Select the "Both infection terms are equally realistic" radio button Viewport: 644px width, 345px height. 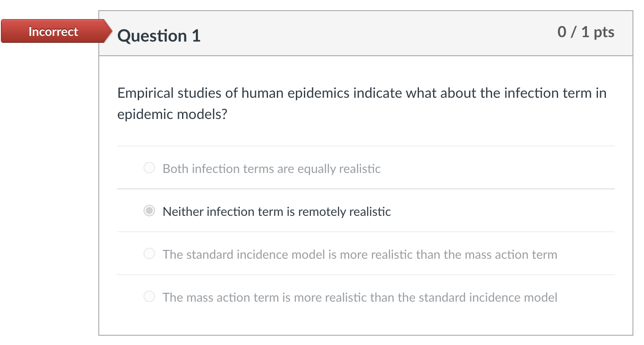pos(149,168)
